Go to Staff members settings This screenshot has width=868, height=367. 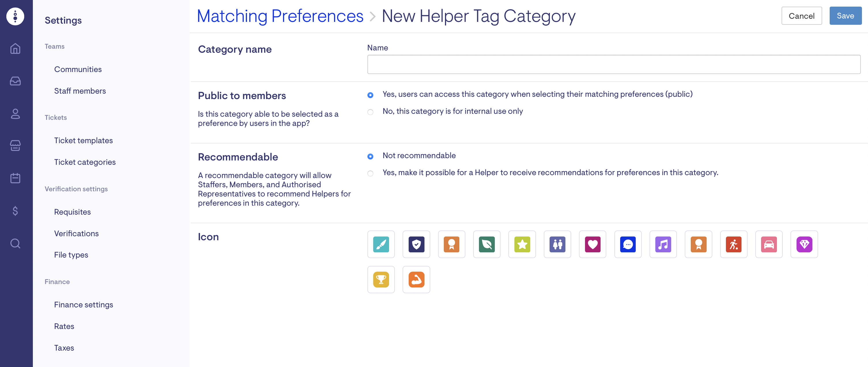pyautogui.click(x=80, y=91)
